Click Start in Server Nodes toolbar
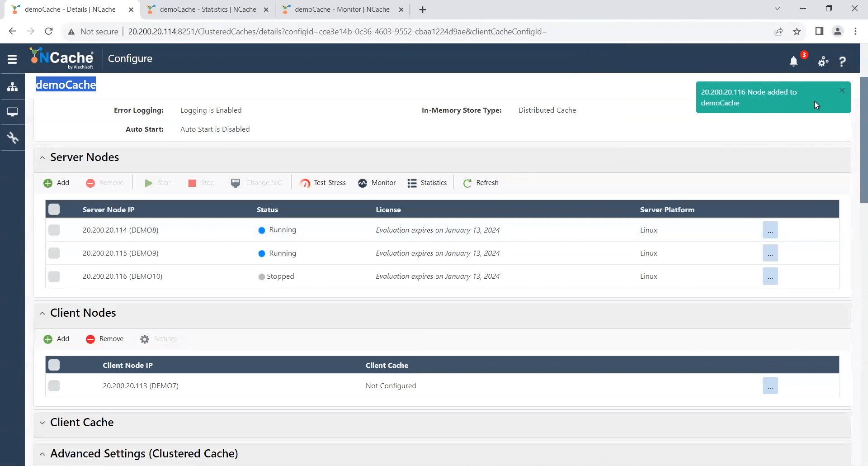The height and width of the screenshot is (466, 868). tap(158, 183)
